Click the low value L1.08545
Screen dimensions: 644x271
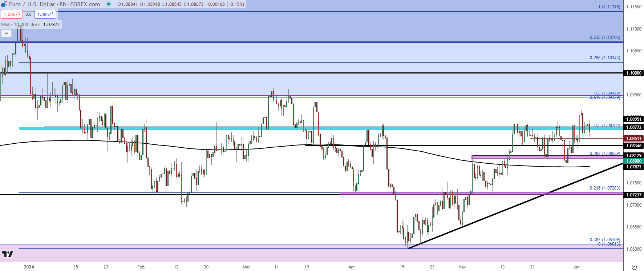[x=172, y=4]
